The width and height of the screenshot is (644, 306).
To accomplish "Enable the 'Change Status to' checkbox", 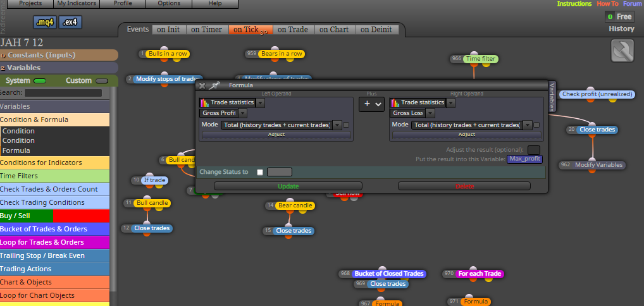I will 259,172.
